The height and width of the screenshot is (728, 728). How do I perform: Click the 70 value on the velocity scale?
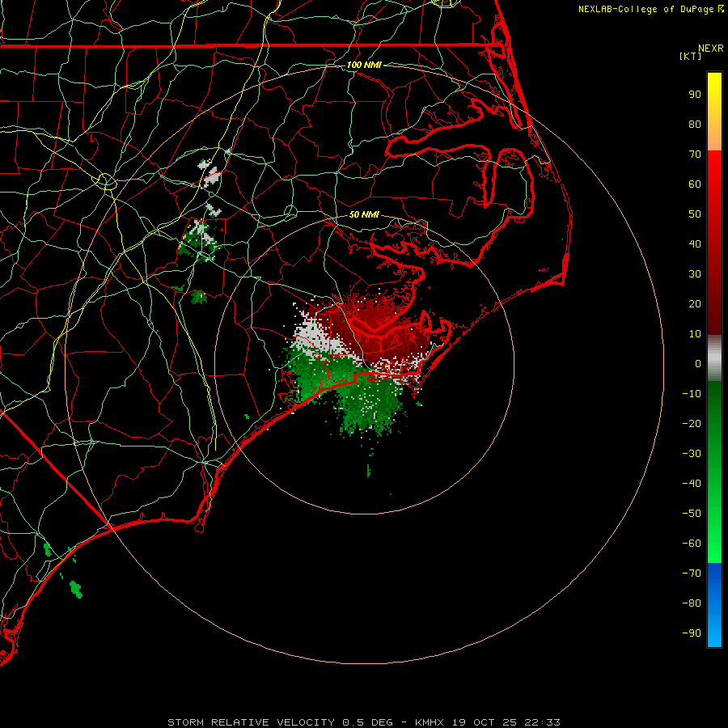pyautogui.click(x=695, y=154)
